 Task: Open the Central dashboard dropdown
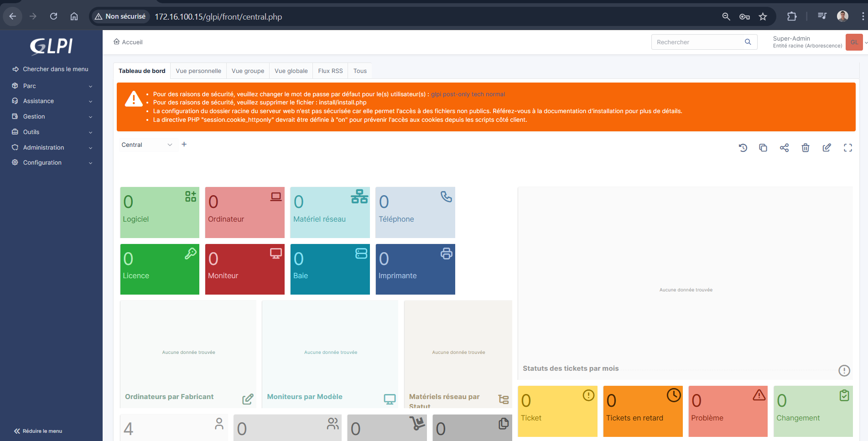coord(146,145)
